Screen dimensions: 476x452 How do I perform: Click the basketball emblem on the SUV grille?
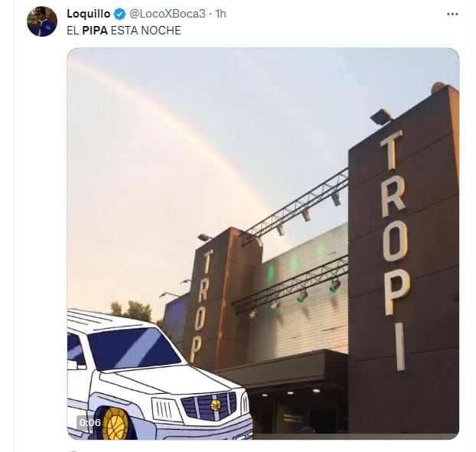click(216, 405)
